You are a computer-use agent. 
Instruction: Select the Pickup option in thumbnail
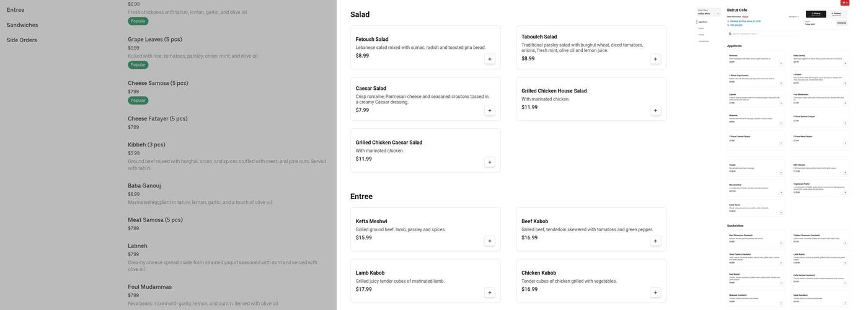(816, 14)
